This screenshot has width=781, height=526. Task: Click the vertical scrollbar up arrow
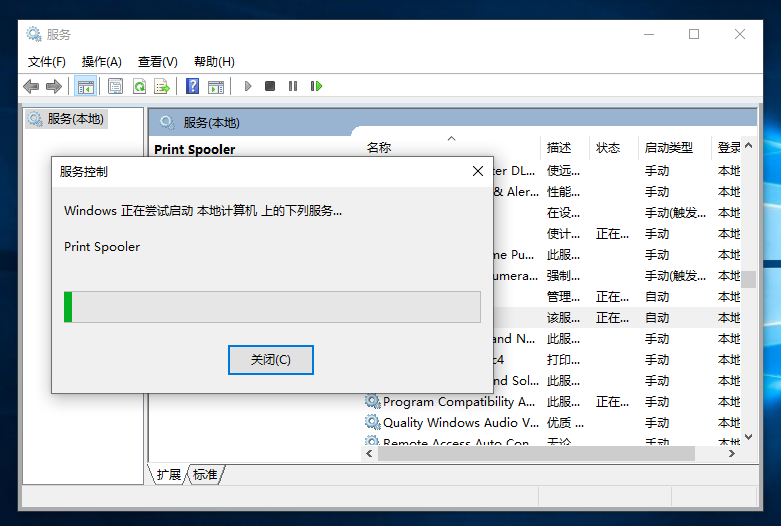click(x=748, y=146)
